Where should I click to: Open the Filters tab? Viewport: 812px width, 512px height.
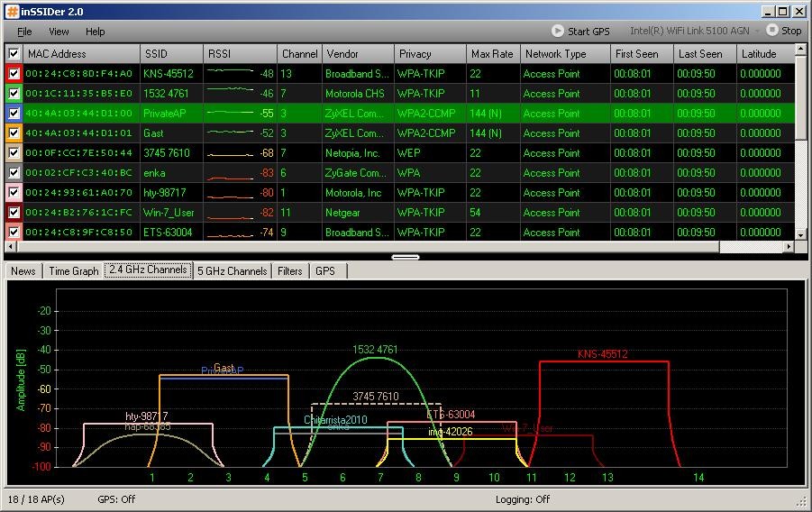[x=289, y=271]
